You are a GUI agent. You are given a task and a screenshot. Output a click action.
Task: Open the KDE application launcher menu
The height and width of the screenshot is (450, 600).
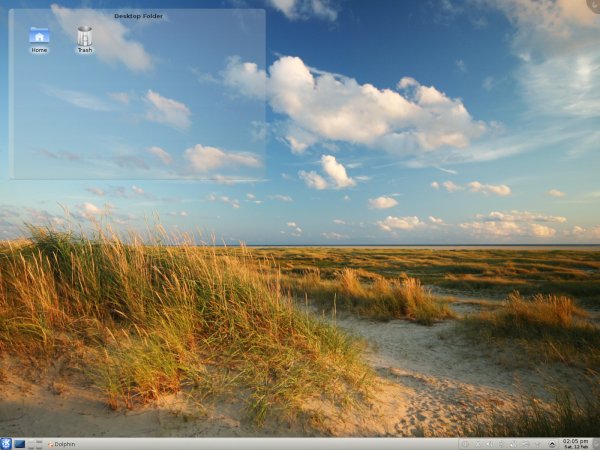(x=6, y=444)
